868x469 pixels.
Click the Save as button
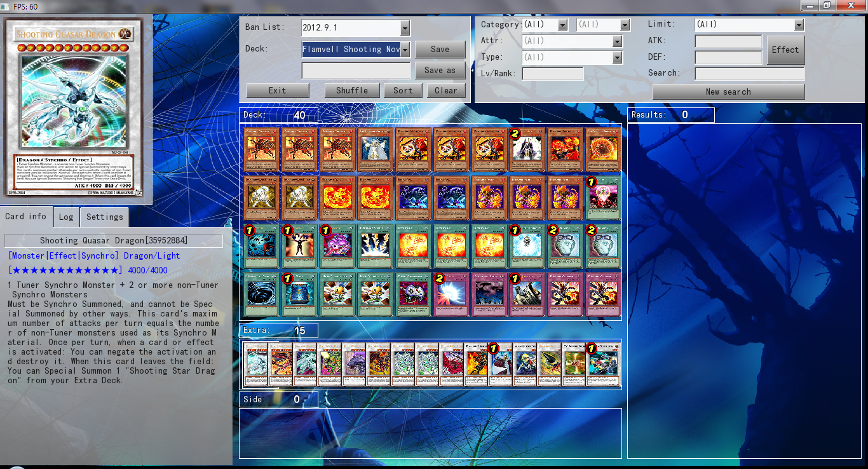440,71
